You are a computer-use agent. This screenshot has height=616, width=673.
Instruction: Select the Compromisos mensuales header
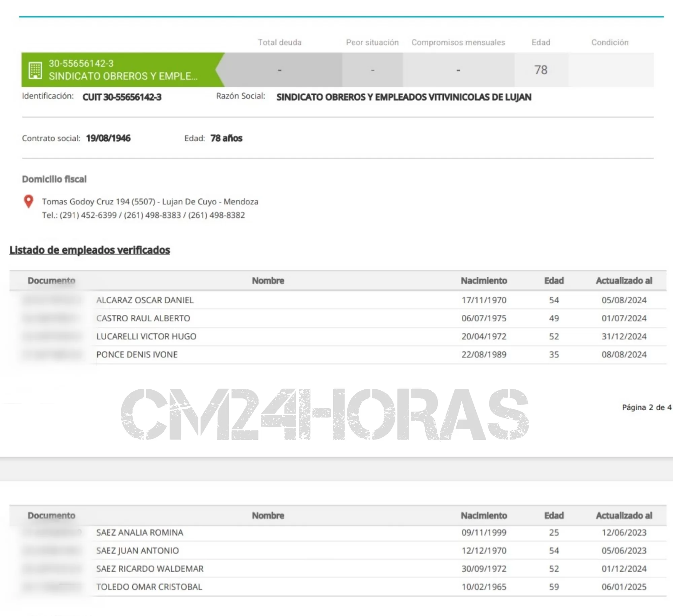[x=458, y=42]
